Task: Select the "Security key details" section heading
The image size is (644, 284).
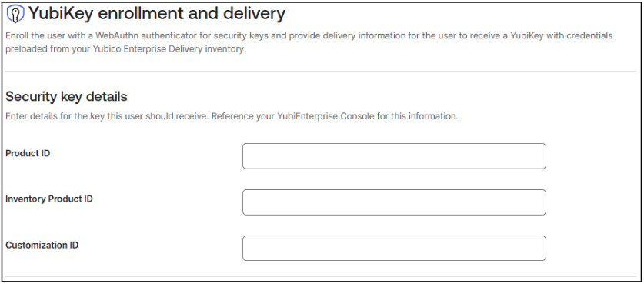Action: coord(66,96)
